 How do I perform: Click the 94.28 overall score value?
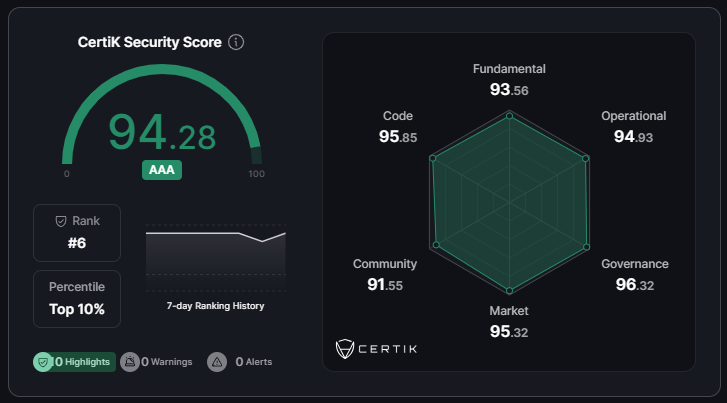162,133
